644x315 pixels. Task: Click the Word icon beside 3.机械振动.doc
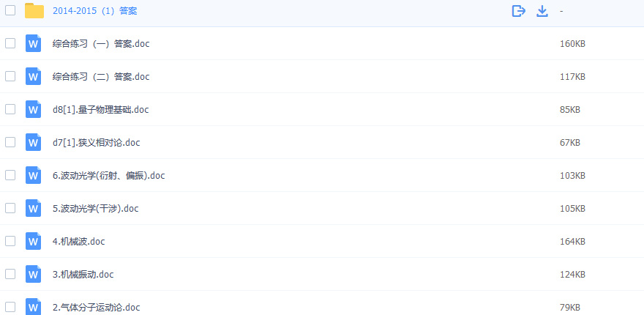(x=33, y=274)
